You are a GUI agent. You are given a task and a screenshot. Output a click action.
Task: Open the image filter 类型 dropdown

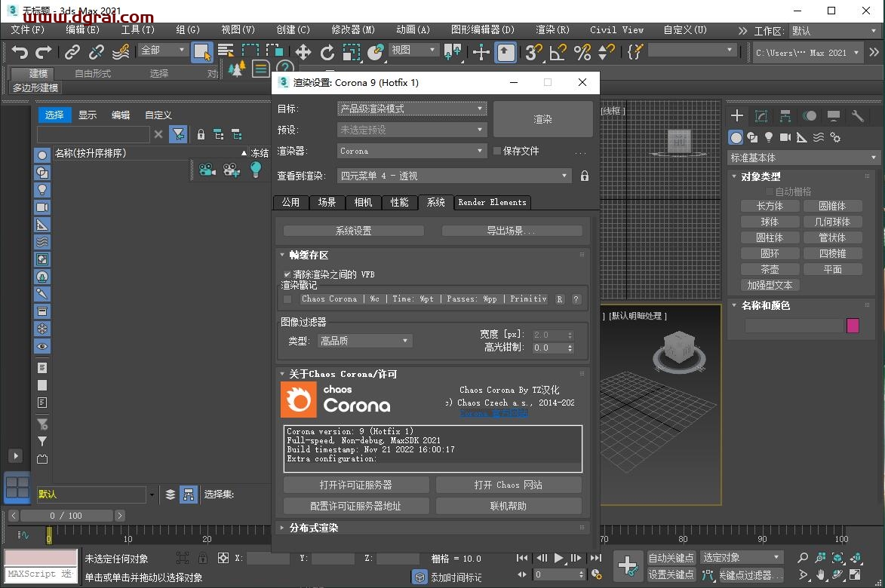point(364,340)
